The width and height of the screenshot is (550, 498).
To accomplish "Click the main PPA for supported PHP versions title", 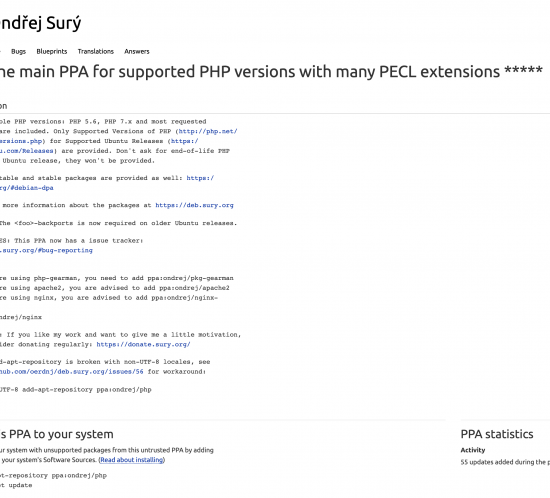I will [x=271, y=72].
